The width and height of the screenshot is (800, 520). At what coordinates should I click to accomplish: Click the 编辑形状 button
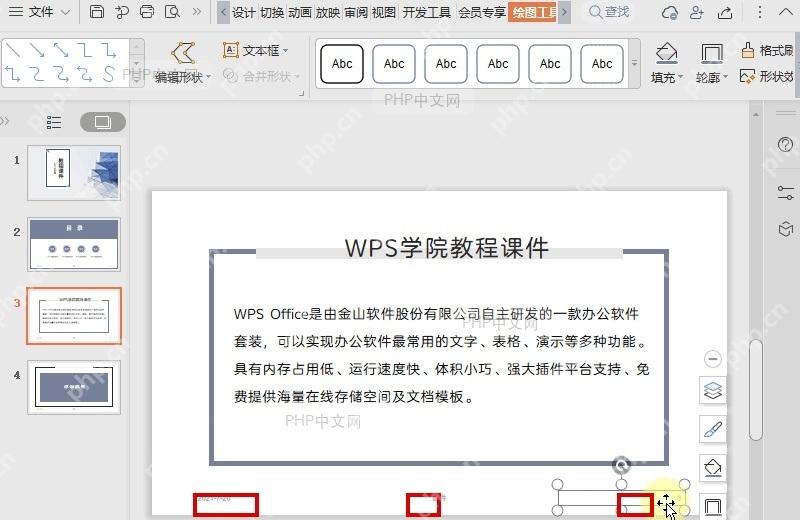[183, 63]
